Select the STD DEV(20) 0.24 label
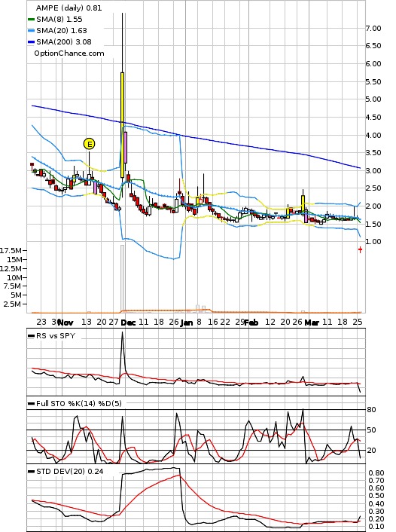 [69, 471]
